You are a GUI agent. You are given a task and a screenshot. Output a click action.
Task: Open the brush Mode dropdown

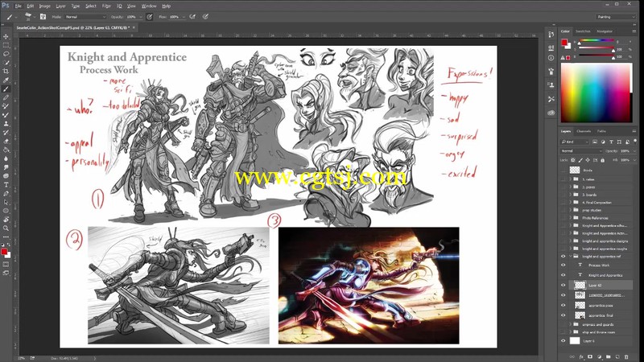[x=85, y=16]
